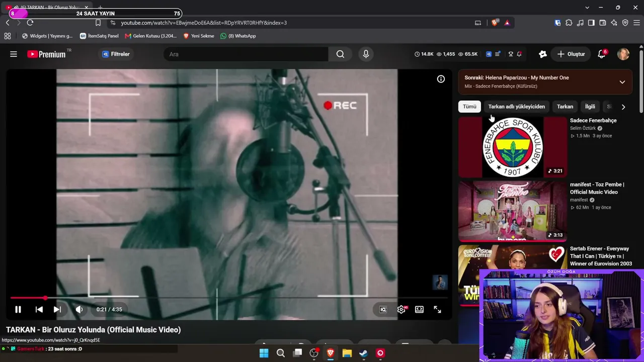Image resolution: width=644 pixels, height=362 pixels.
Task: Reload the YouTube page
Action: point(30,23)
